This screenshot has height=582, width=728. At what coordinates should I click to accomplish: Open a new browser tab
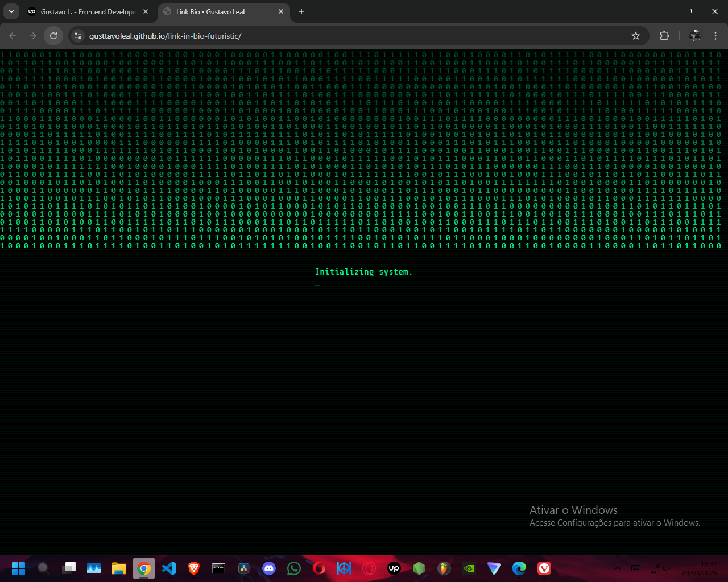[301, 11]
